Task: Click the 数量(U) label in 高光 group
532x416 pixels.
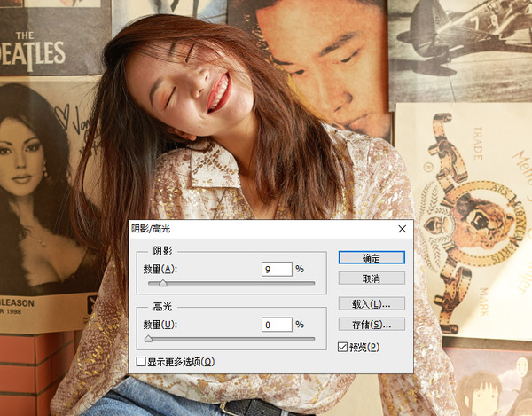Action: (x=160, y=325)
